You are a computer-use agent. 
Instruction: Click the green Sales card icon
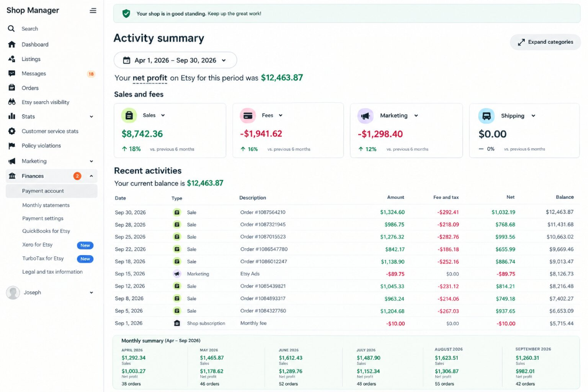coord(129,116)
